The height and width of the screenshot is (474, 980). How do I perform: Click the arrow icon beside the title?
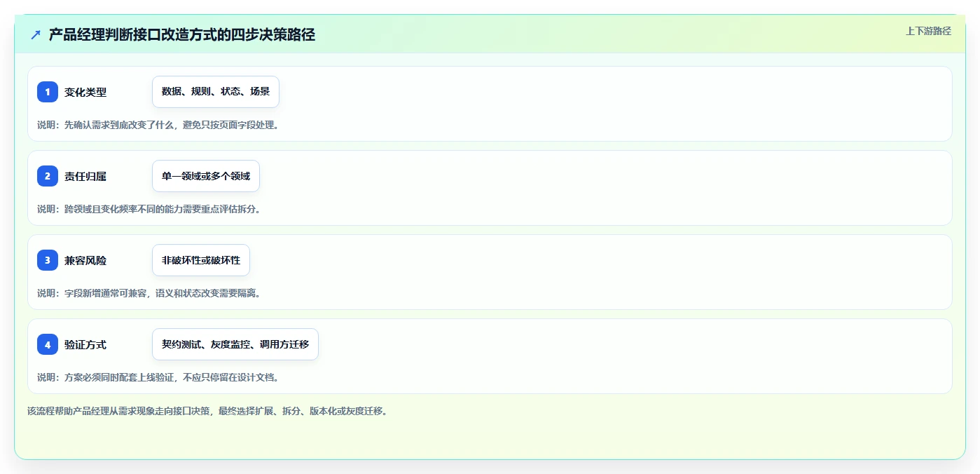pos(36,34)
